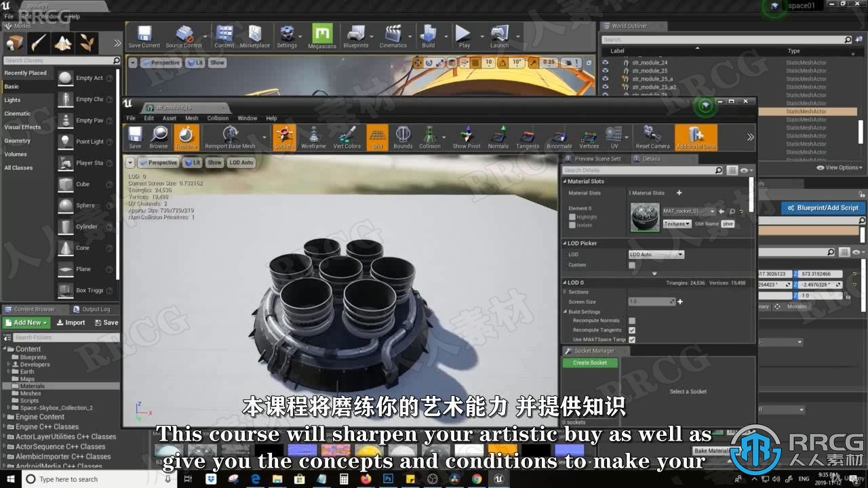This screenshot has height=488, width=868.
Task: Open Megascans from the main toolbar
Action: pyautogui.click(x=322, y=37)
